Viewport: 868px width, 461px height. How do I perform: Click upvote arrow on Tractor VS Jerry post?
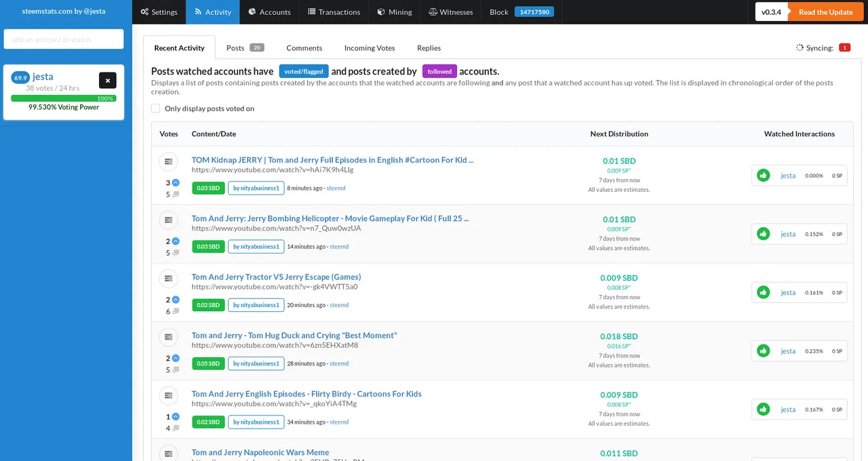coord(176,300)
